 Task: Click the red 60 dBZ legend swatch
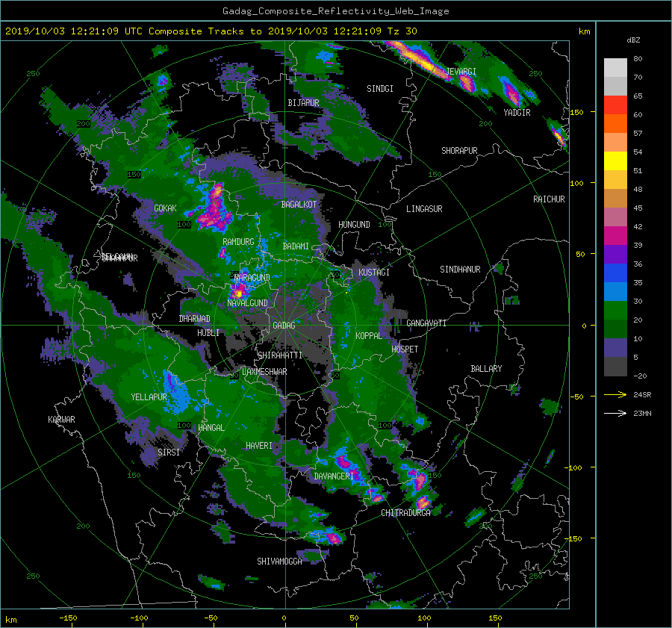[615, 105]
